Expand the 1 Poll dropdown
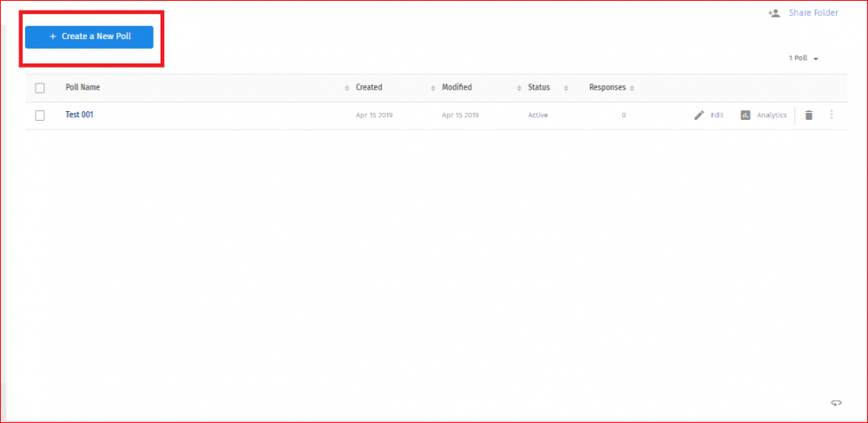 (804, 58)
